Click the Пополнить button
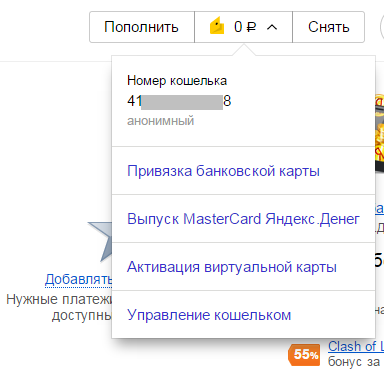Viewport: 384px width, 391px height. pyautogui.click(x=142, y=27)
